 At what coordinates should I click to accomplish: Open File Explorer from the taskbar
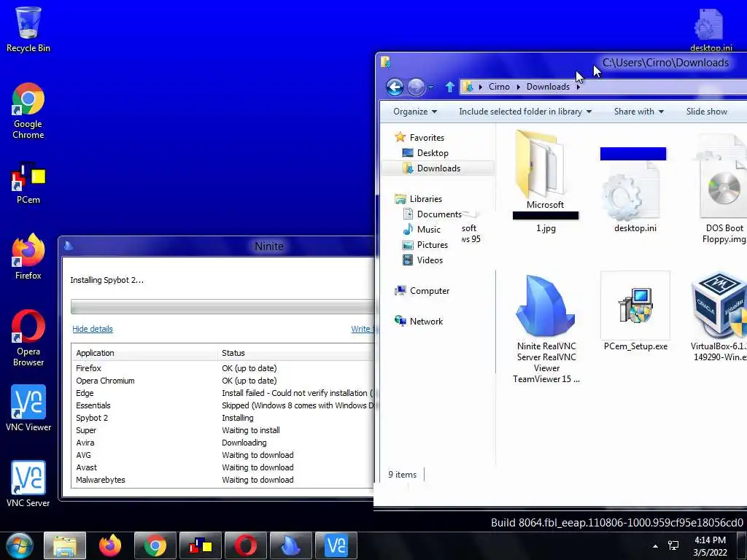click(x=65, y=545)
